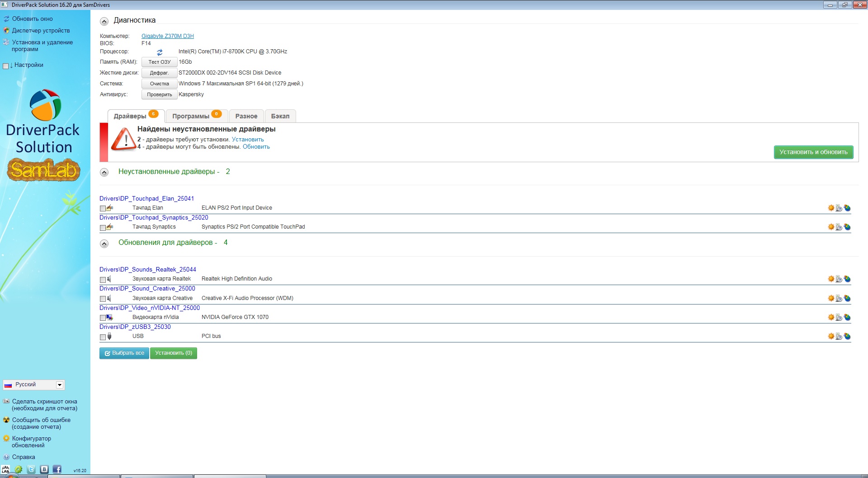This screenshot has width=868, height=478.
Task: Tick the Звуковая карта Creative checkbox
Action: [x=103, y=299]
